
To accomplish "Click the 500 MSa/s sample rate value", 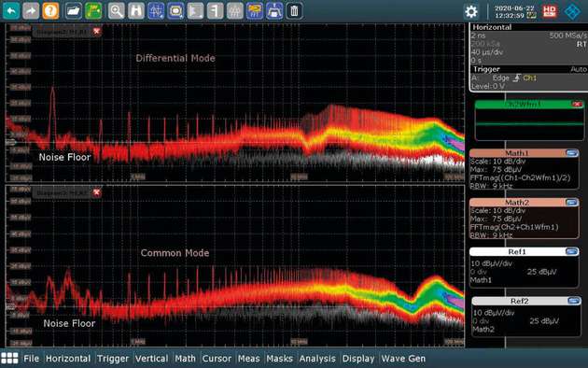I will 567,35.
